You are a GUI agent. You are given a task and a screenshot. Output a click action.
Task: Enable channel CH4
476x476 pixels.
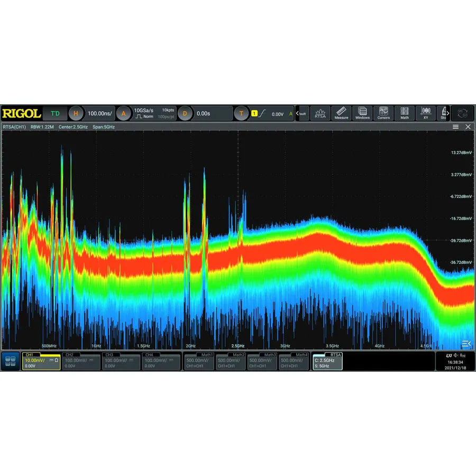(161, 361)
